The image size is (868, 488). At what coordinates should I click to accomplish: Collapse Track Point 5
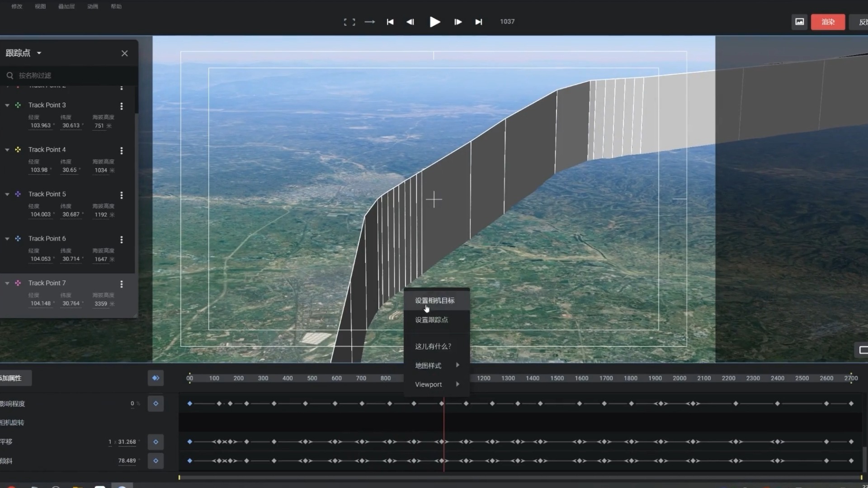pyautogui.click(x=7, y=194)
